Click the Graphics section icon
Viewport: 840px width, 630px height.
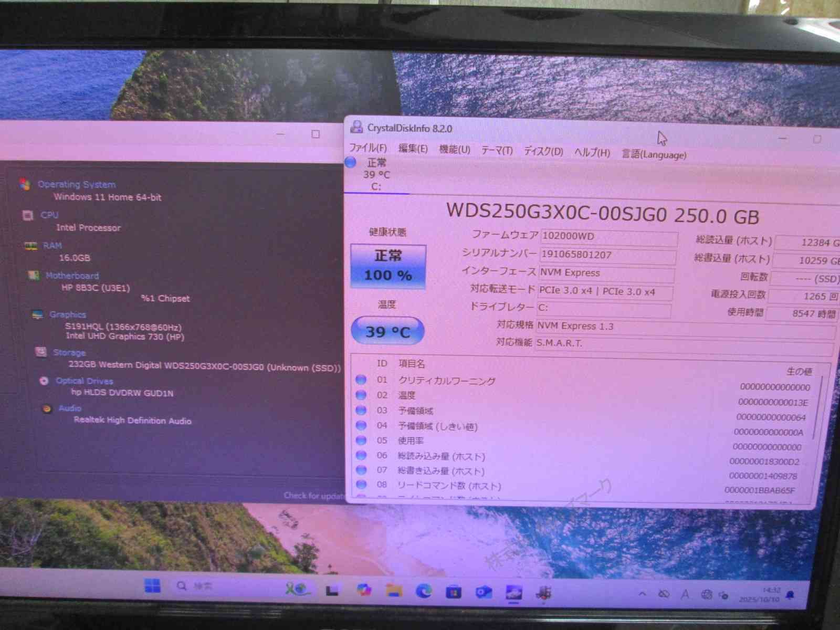pyautogui.click(x=36, y=314)
